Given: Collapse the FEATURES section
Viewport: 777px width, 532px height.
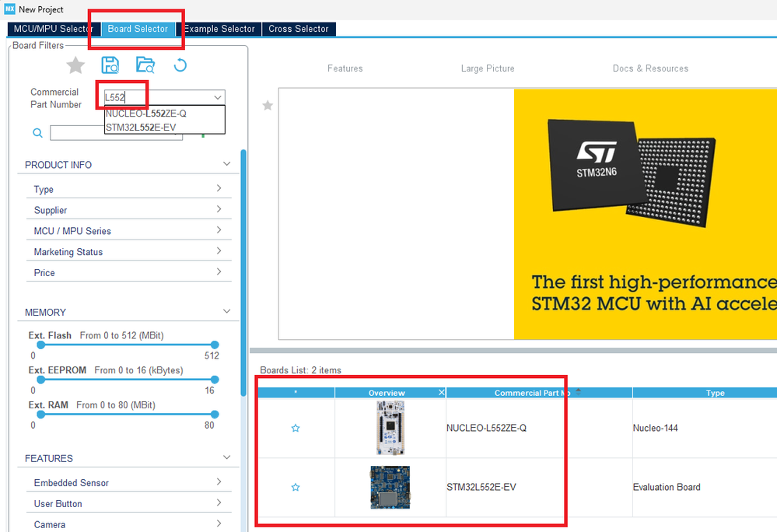Looking at the screenshot, I should (226, 457).
